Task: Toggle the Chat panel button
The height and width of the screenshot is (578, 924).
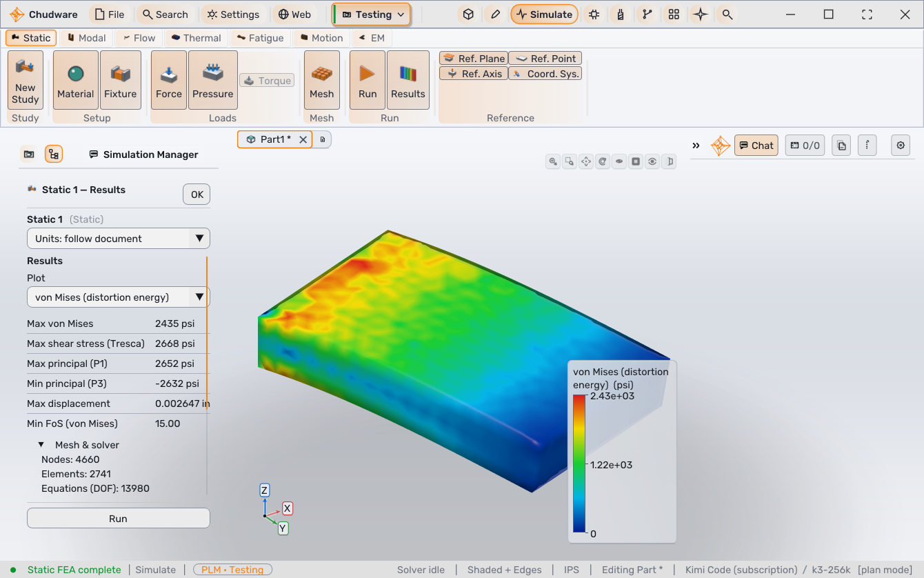Action: tap(756, 146)
